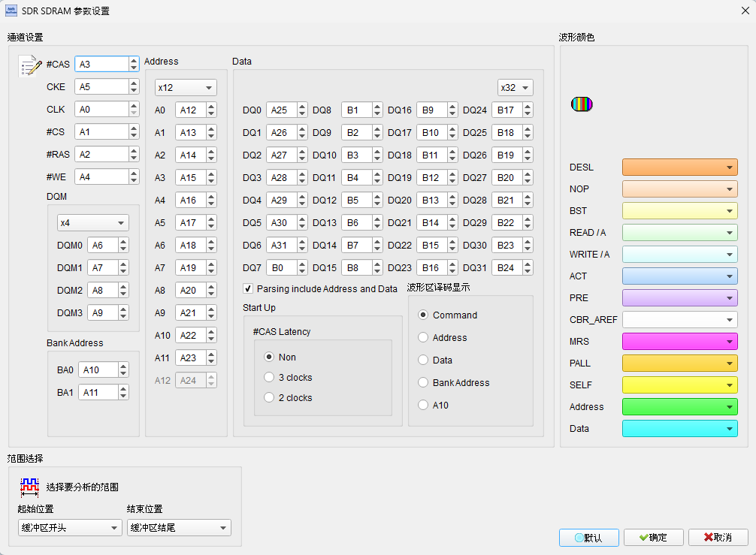Click the DQM3 field showing A9

103,312
